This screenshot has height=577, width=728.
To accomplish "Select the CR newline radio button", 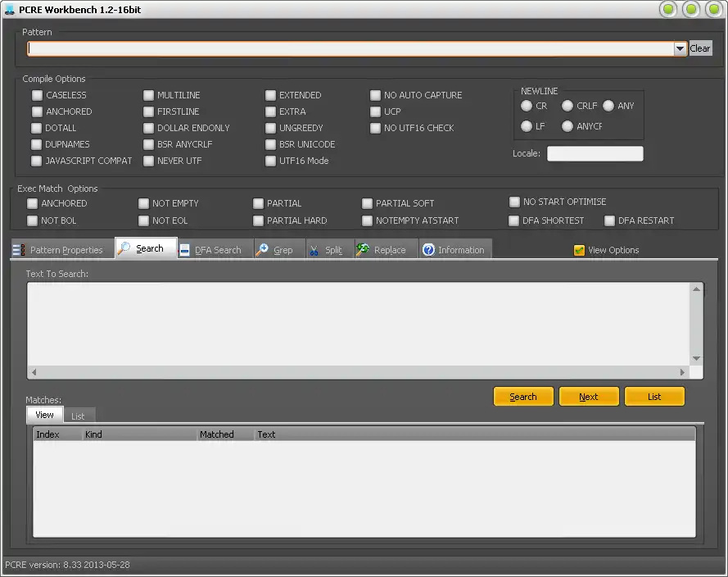I will pyautogui.click(x=527, y=106).
